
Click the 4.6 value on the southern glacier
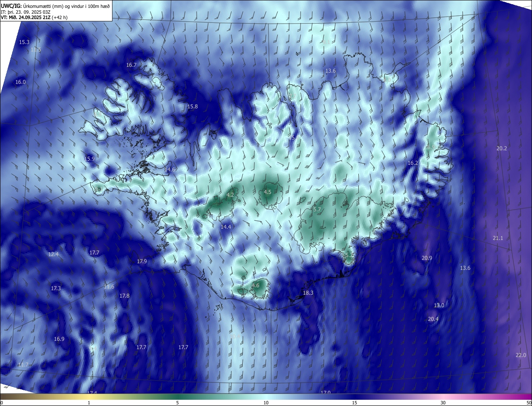(256, 285)
